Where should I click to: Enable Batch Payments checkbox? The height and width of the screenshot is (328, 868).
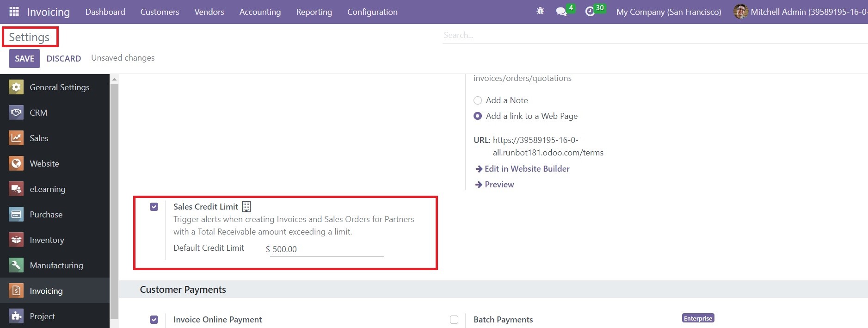click(x=454, y=320)
